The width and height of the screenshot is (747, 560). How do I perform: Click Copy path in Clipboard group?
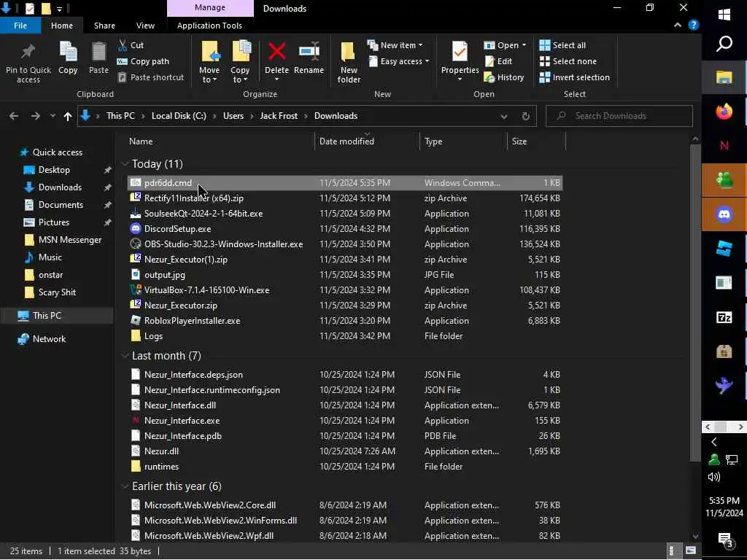tap(143, 61)
